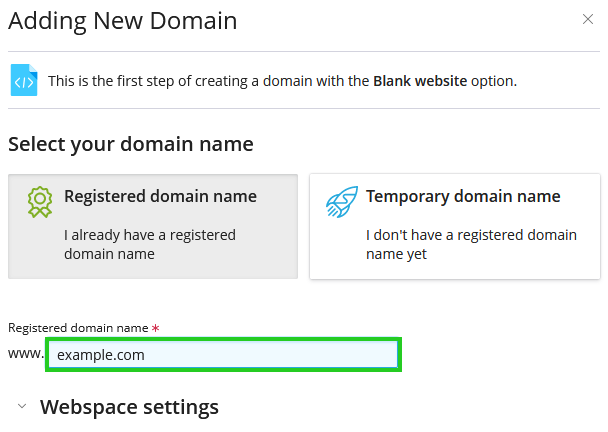608x432 pixels.
Task: Choose 'I don't have a registered domain name yet'
Action: [471, 245]
